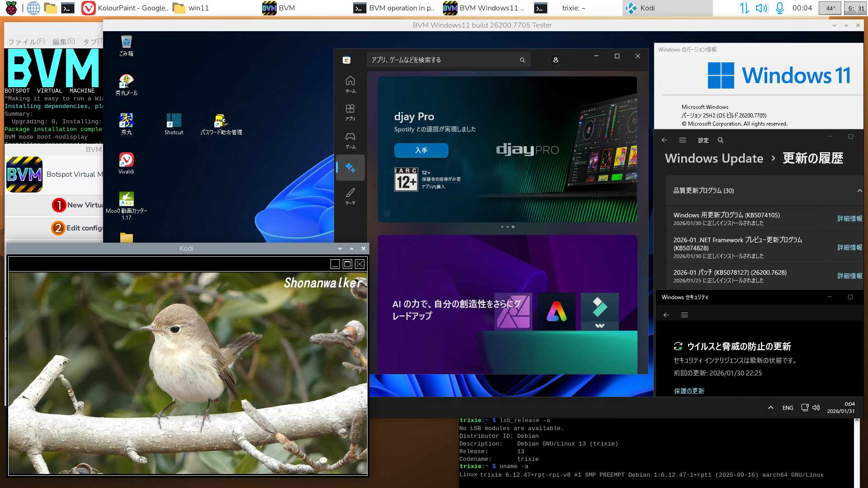Open the Themes brush icon in Store
Screen dimensions: 868x488
350,196
